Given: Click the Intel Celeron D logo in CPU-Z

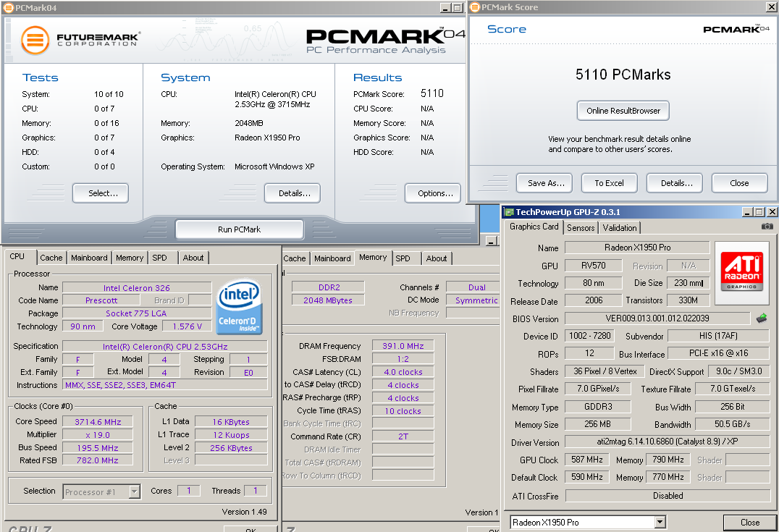Looking at the screenshot, I should pyautogui.click(x=240, y=308).
